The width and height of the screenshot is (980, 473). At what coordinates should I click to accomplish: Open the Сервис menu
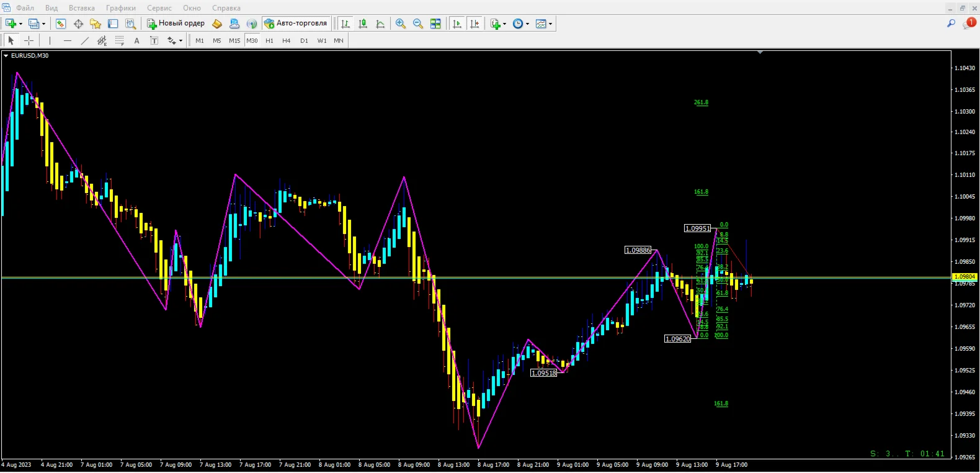159,8
